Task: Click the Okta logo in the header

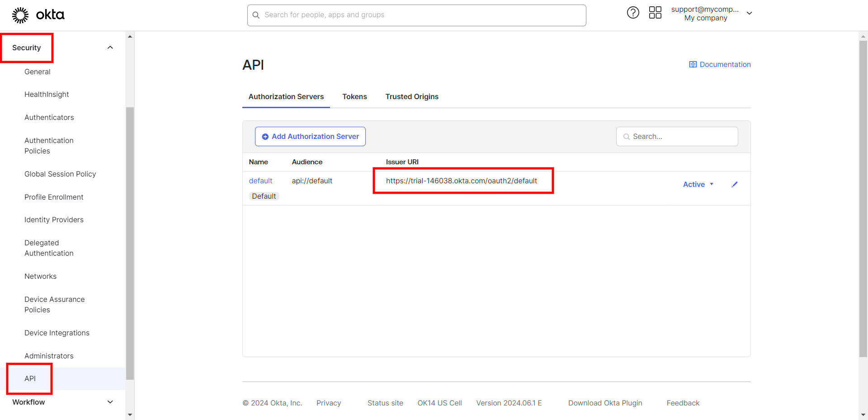Action: click(x=38, y=15)
